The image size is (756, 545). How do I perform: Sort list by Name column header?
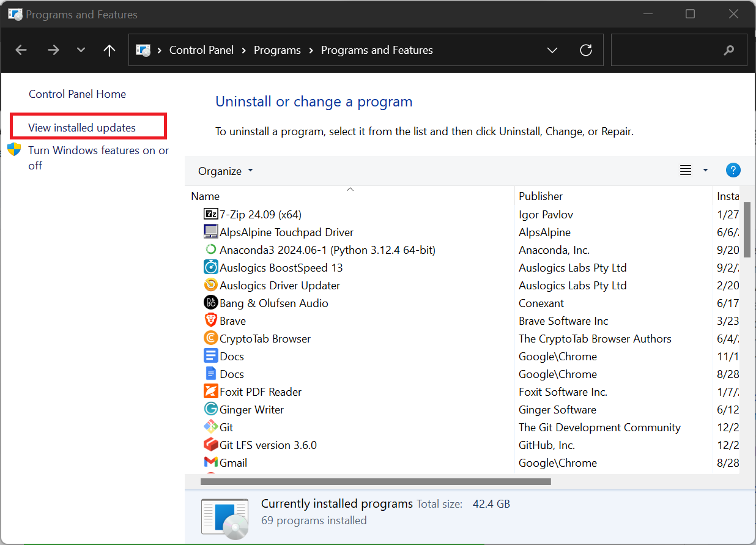tap(206, 196)
